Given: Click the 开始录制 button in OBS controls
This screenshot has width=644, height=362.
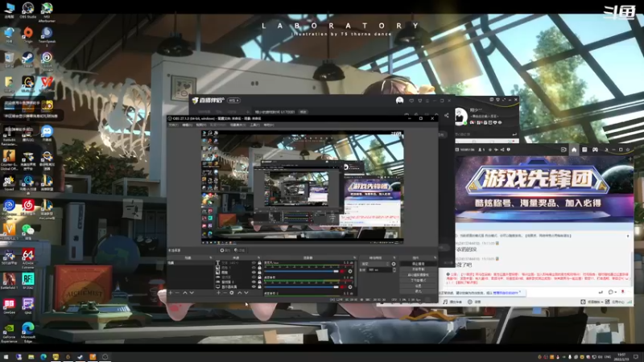Looking at the screenshot, I should (x=419, y=269).
